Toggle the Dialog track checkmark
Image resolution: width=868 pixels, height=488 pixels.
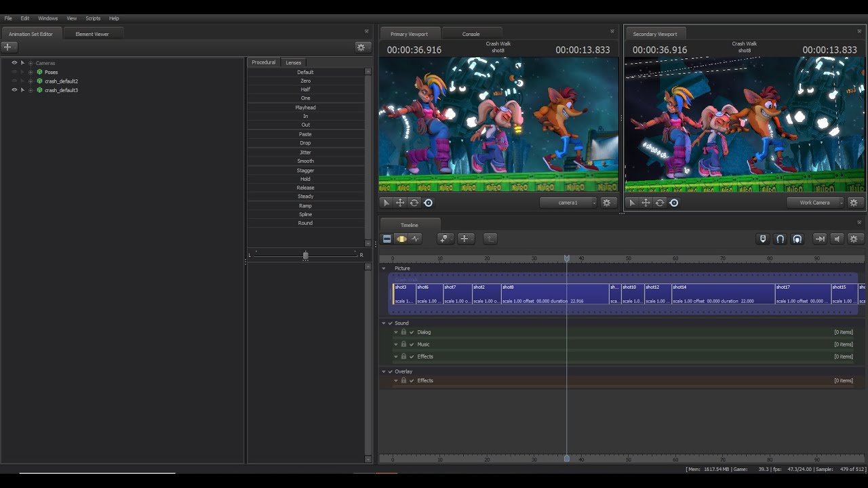pyautogui.click(x=412, y=332)
